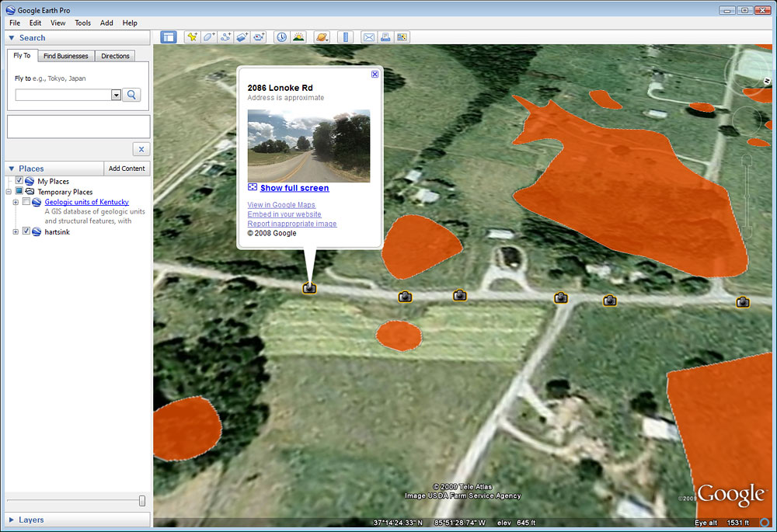Open the Help menu
Image resolution: width=777 pixels, height=532 pixels.
[130, 23]
